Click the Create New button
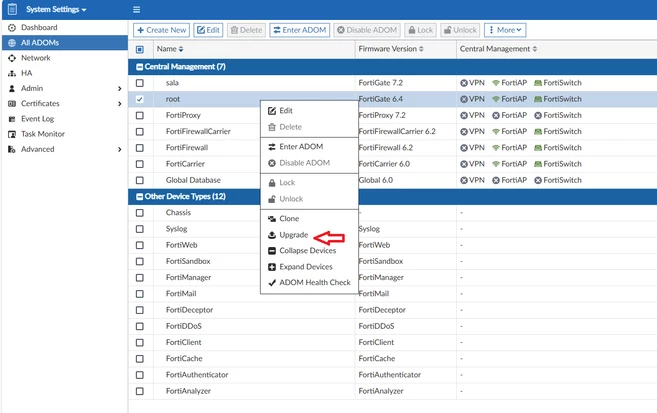This screenshot has width=657, height=413. point(161,30)
